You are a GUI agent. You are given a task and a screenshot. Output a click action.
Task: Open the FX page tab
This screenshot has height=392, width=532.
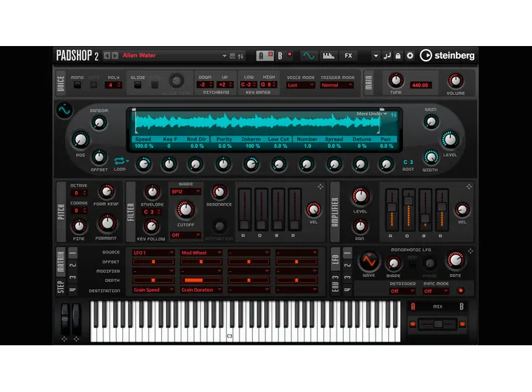pyautogui.click(x=348, y=56)
